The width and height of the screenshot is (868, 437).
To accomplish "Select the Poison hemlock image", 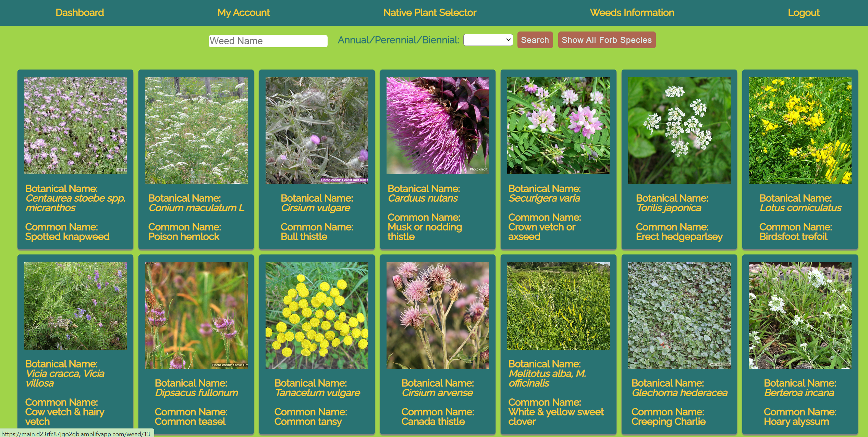I will click(196, 130).
